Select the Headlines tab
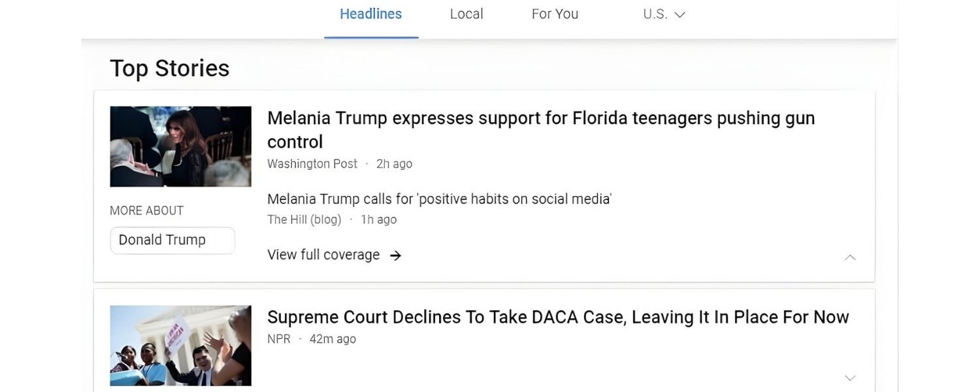Screen dimensions: 980x392 click(x=370, y=14)
